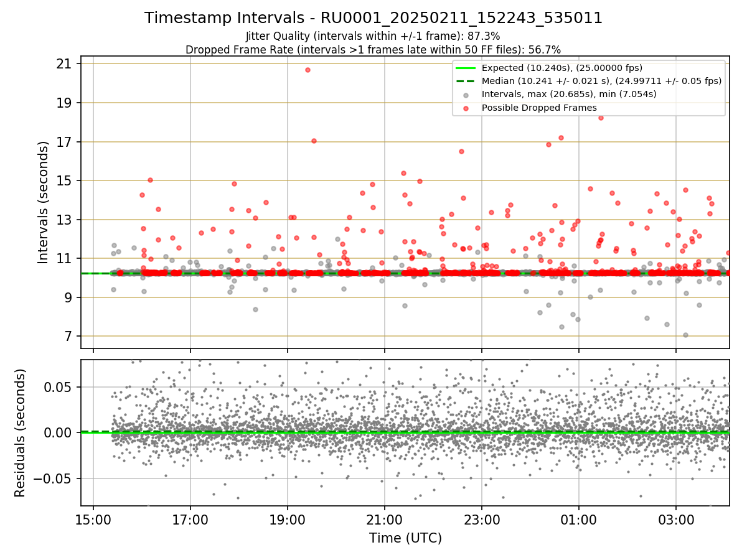Viewport: 747px width, 560px height.
Task: Click the 7 tick on intervals axis
Action: click(68, 336)
